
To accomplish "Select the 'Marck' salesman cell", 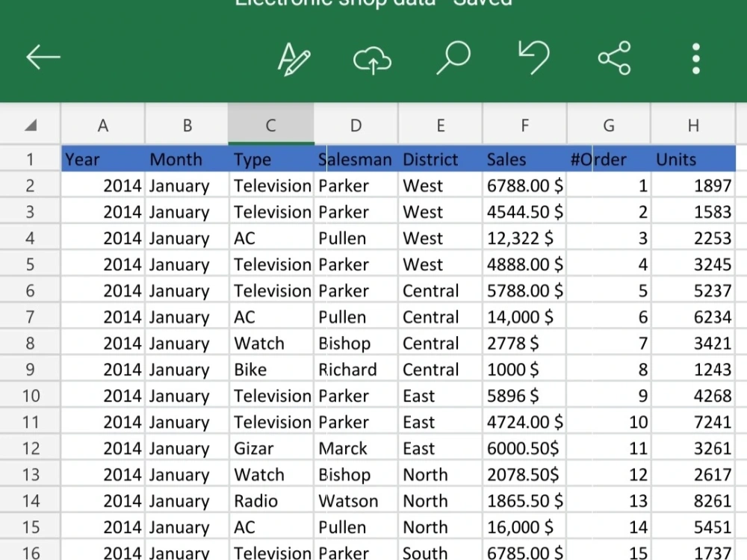I will [x=356, y=448].
